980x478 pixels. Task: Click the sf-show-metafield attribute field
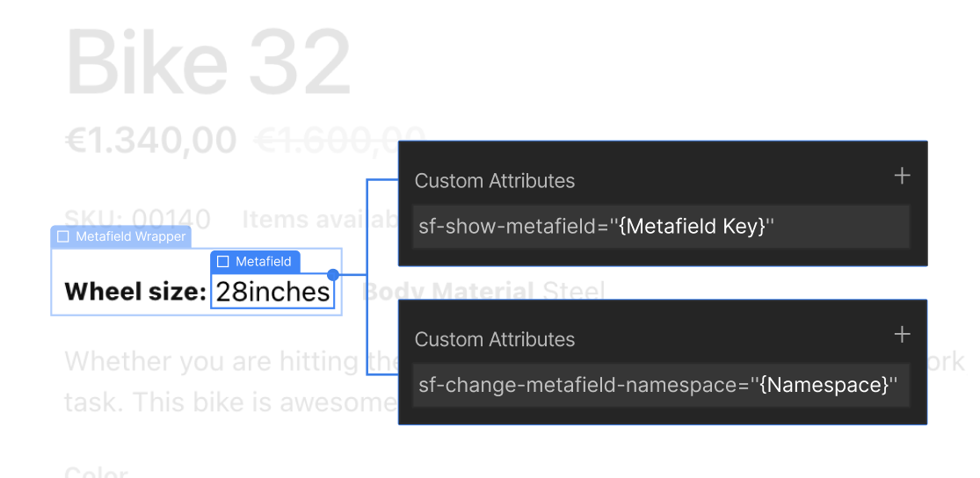click(661, 226)
